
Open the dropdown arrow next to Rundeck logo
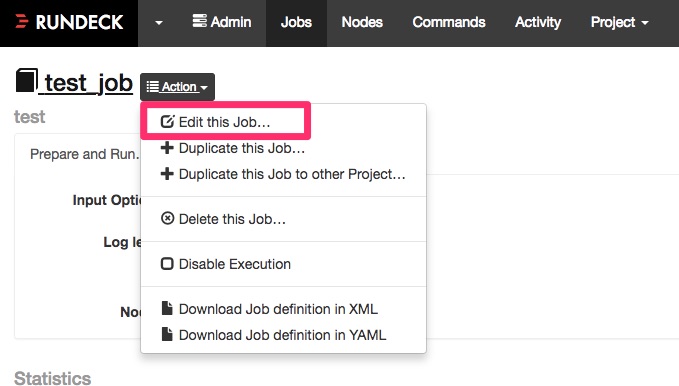tap(159, 23)
